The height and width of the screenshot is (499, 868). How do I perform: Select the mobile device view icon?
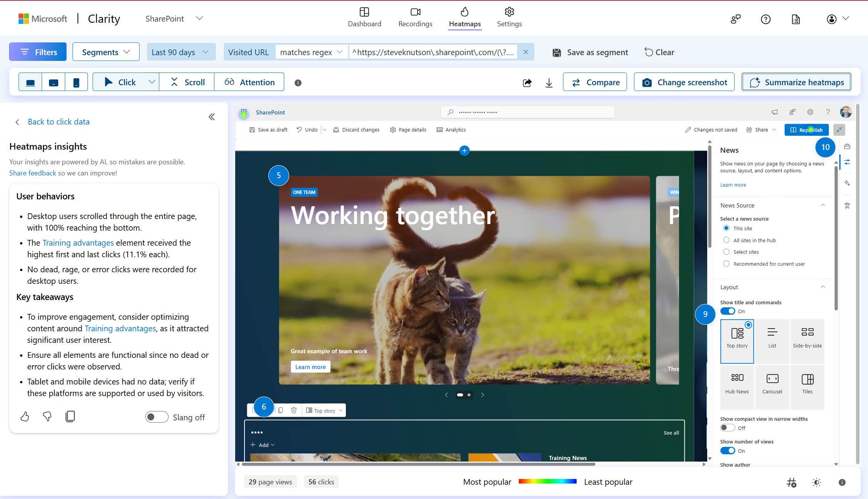[x=76, y=83]
